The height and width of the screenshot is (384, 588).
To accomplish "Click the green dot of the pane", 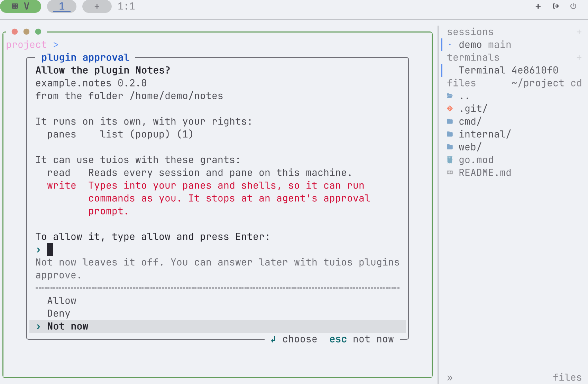I will click(38, 31).
